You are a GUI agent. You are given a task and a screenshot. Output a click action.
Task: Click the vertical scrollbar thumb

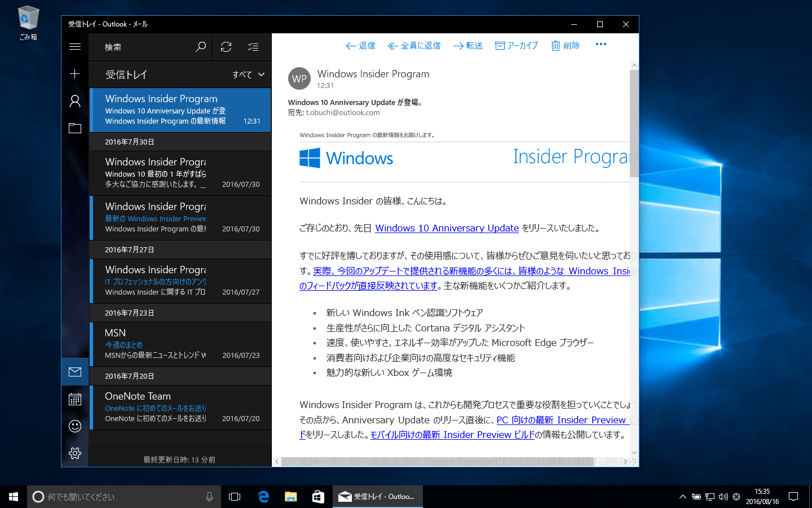coord(634,123)
